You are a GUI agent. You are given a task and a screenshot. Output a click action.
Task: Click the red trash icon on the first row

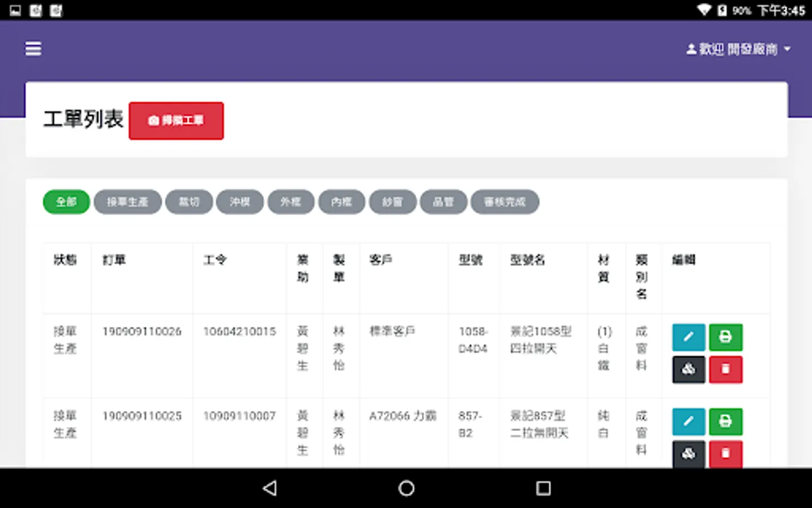tap(726, 370)
